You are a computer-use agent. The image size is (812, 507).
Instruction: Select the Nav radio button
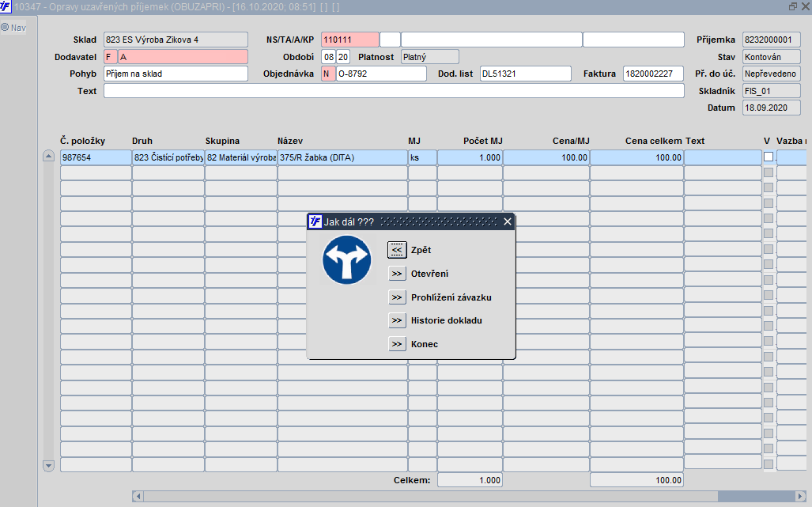(x=6, y=28)
